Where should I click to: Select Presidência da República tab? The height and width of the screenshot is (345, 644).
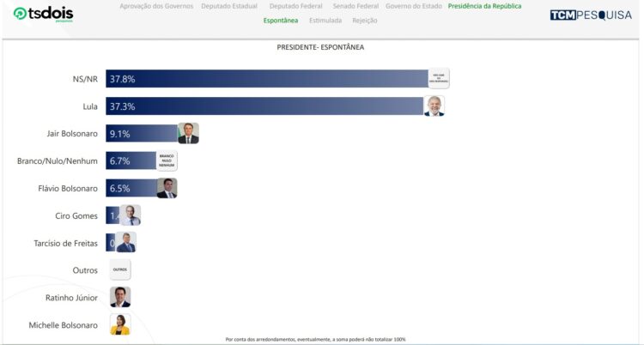point(484,6)
